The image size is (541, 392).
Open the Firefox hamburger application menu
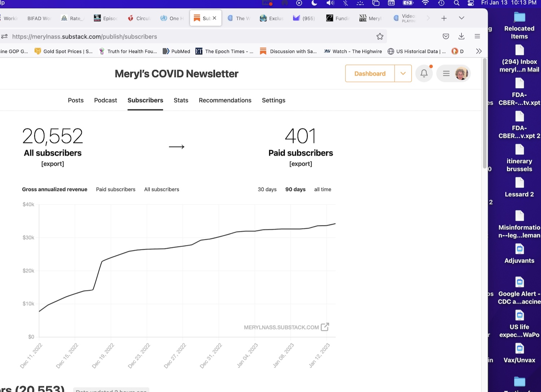[477, 36]
